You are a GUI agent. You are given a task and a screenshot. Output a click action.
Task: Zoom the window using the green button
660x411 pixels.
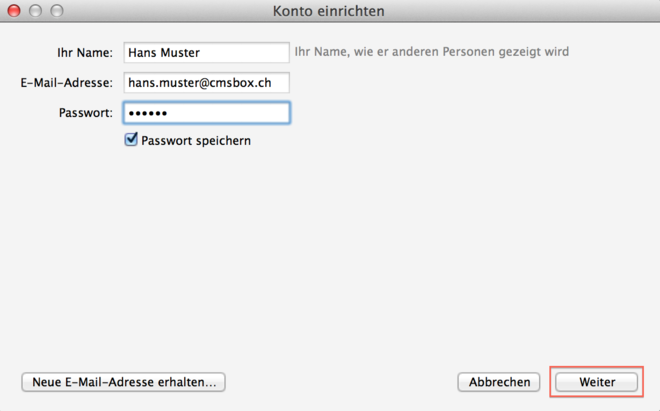click(56, 11)
